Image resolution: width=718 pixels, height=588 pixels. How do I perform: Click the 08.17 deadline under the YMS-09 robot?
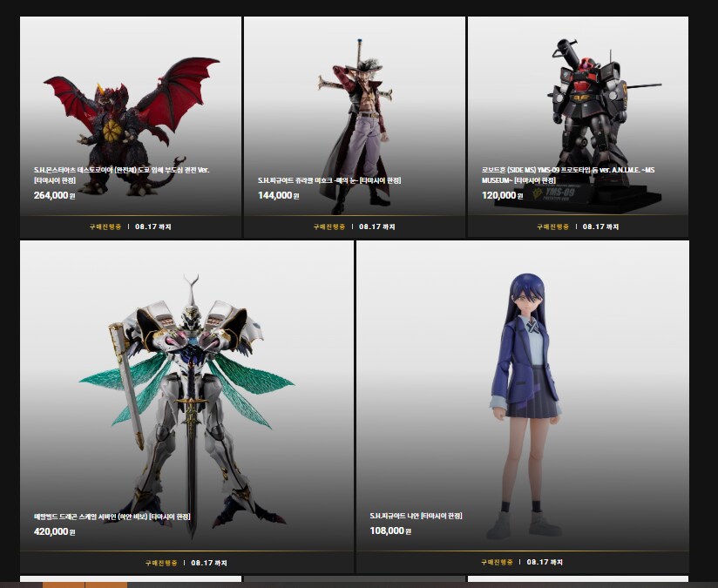pyautogui.click(x=601, y=226)
